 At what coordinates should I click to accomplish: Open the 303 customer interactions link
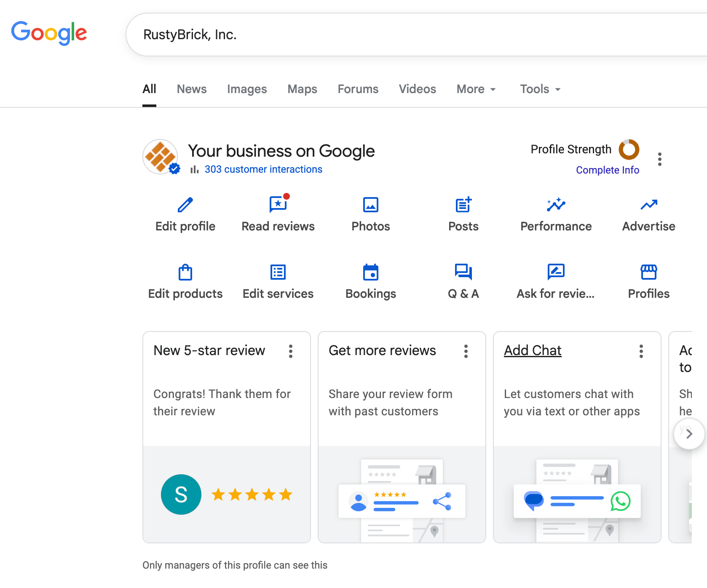(263, 169)
